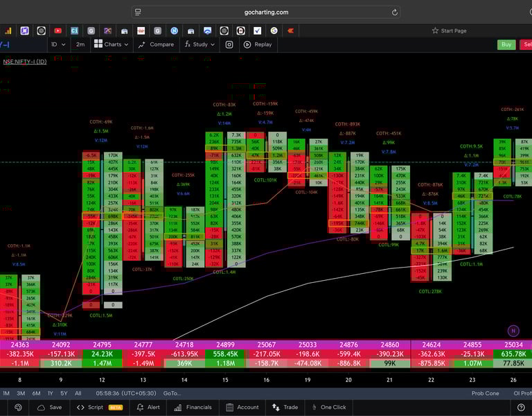The width and height of the screenshot is (532, 416).
Task: Toggle the Prob Cone option
Action: 485,393
